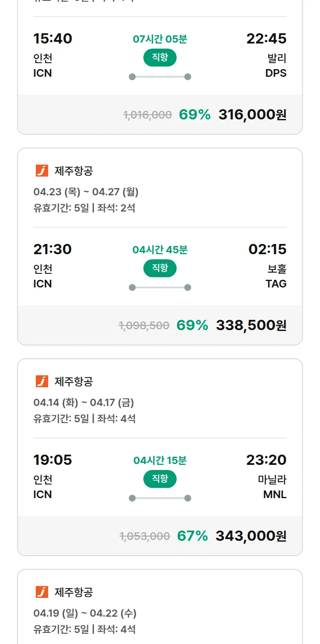Click the route line on the 21:30 Boracay flight

160,287
